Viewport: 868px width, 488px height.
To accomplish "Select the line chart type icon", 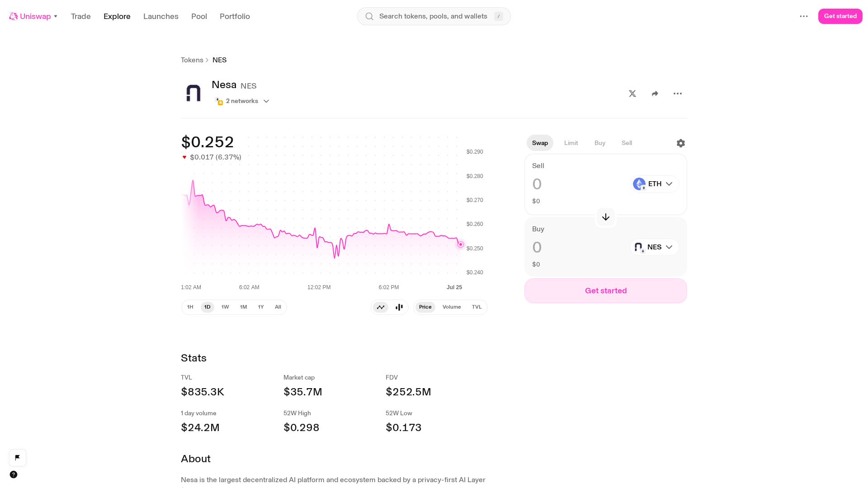I will tap(381, 307).
